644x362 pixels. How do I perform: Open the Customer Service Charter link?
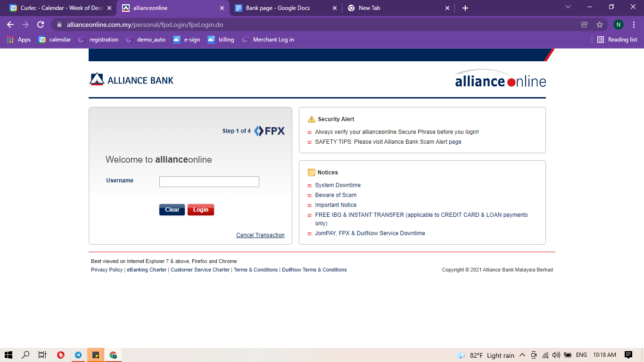pyautogui.click(x=200, y=270)
